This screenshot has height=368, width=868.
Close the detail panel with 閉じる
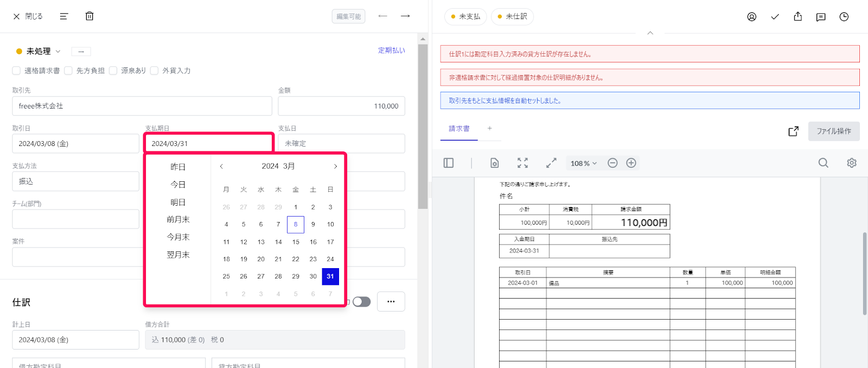[x=28, y=16]
